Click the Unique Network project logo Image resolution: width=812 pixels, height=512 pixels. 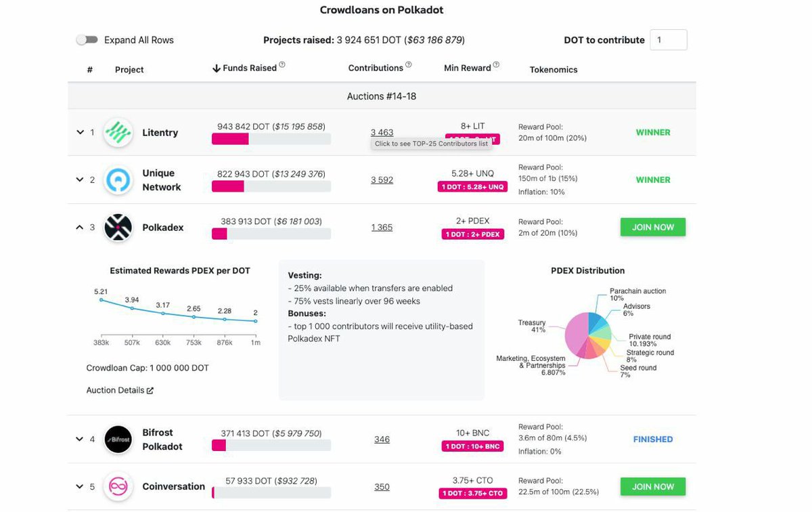tap(118, 180)
